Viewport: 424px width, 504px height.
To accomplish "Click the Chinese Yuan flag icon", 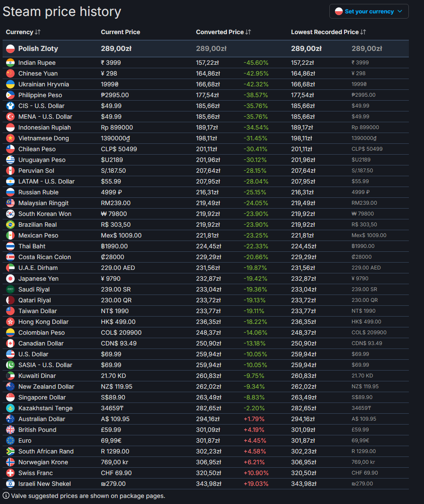I will (10, 73).
